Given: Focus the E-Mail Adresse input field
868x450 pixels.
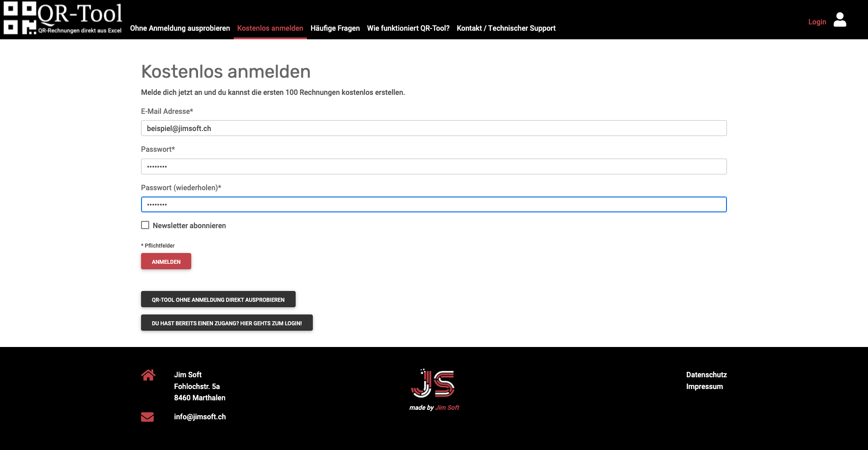Looking at the screenshot, I should tap(434, 128).
